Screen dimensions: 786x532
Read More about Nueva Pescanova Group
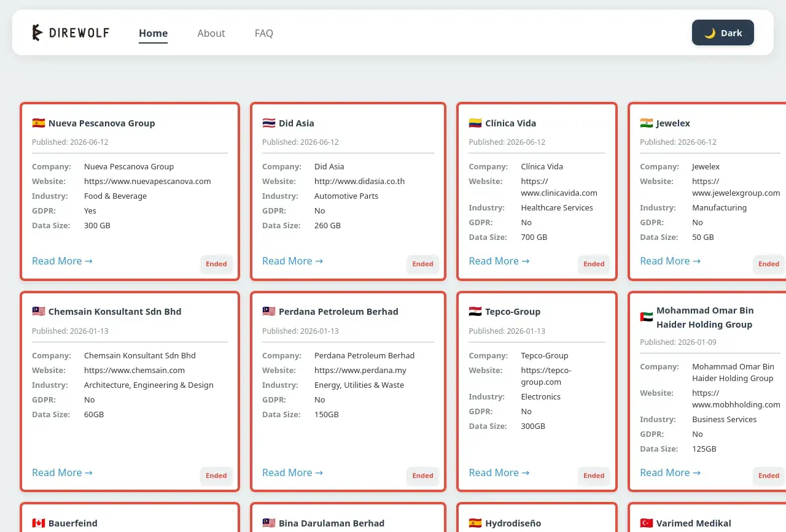tap(62, 261)
